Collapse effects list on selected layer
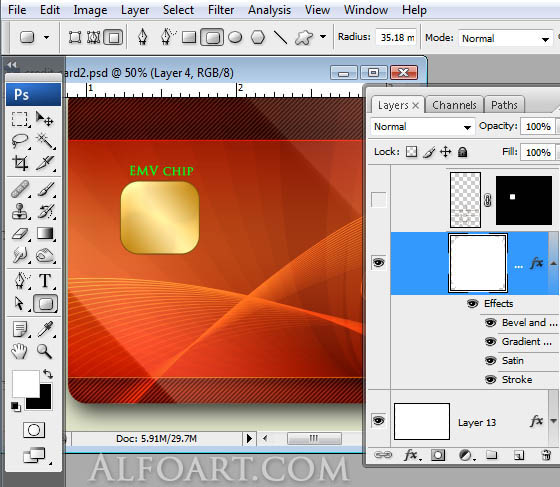The width and height of the screenshot is (560, 487). (553, 263)
